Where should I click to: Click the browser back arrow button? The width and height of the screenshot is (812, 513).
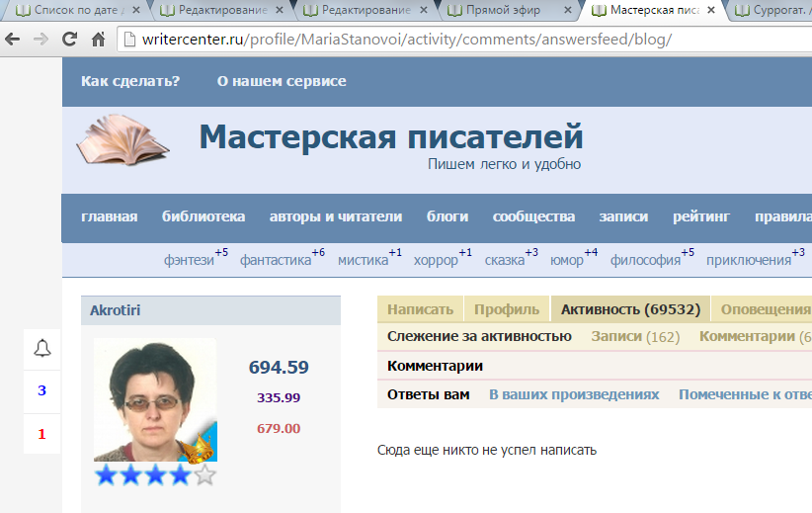pos(14,41)
